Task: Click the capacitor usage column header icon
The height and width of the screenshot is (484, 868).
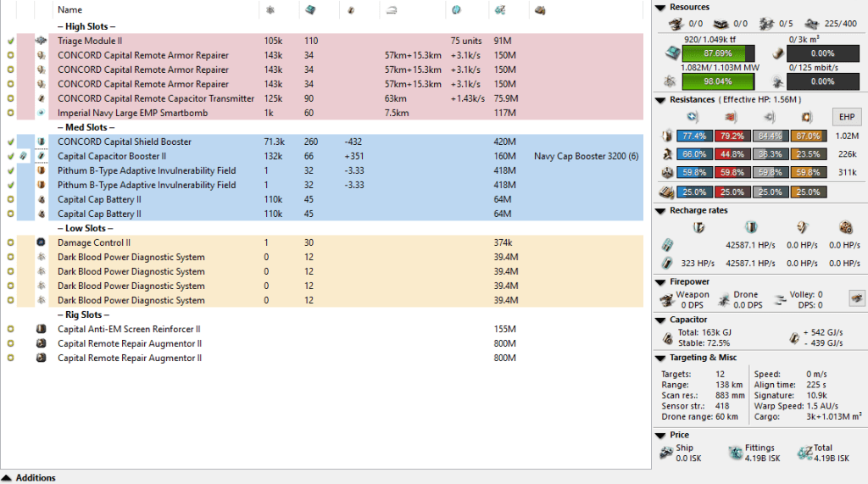Action: [351, 10]
